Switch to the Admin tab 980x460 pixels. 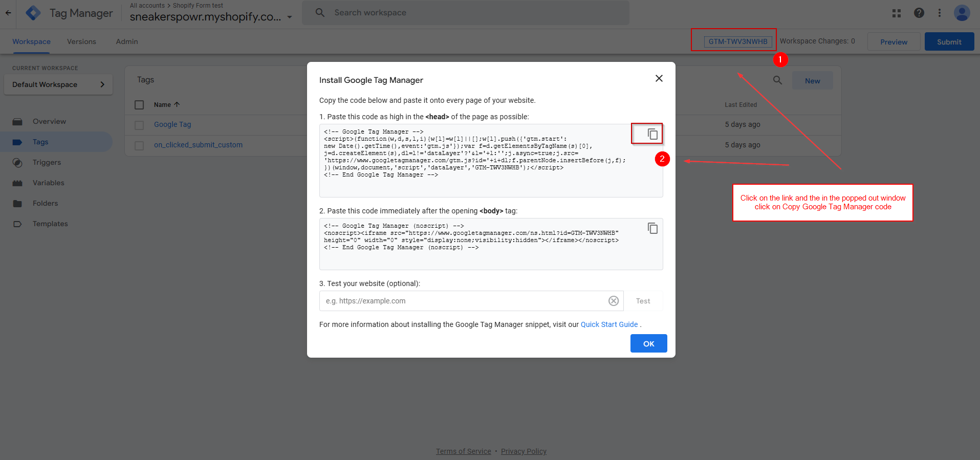127,41
